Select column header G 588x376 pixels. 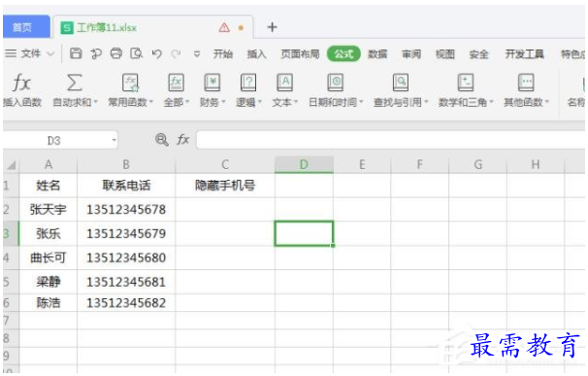point(478,164)
